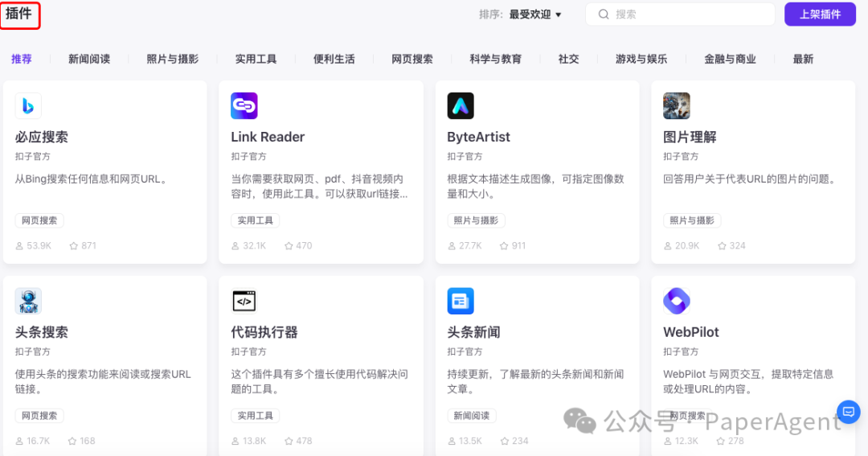Click the 新闻阅读 tag on 头条新闻 card
Viewport: 868px width, 456px height.
pos(472,416)
